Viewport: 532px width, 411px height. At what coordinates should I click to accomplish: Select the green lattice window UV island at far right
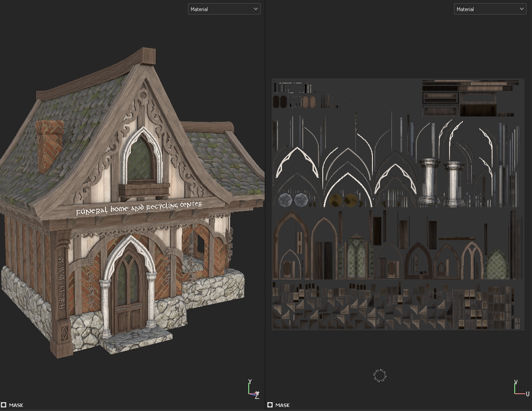click(497, 264)
